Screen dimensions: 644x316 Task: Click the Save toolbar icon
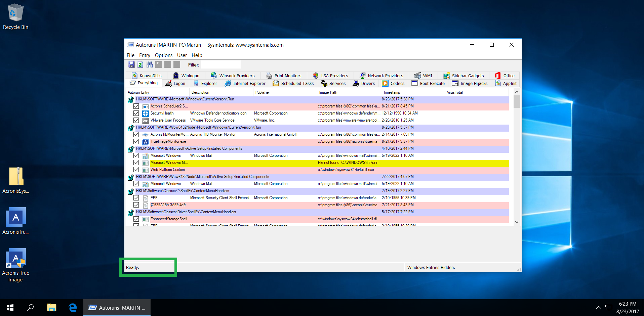point(131,64)
